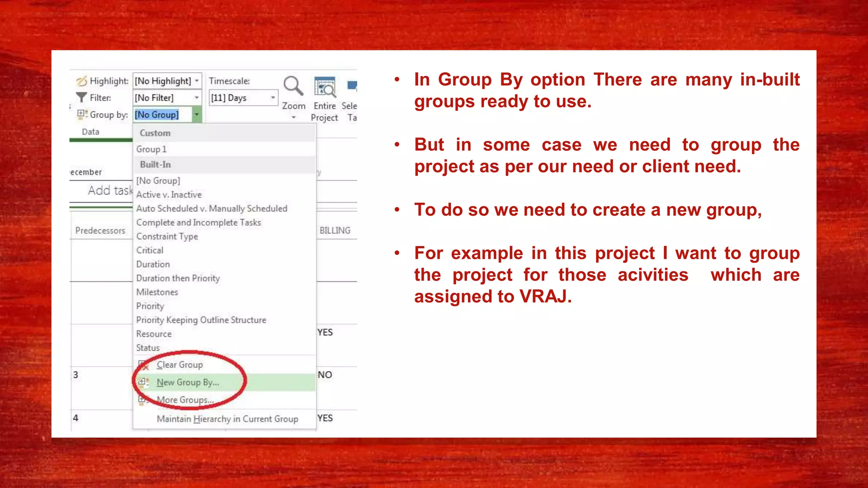The width and height of the screenshot is (868, 488).
Task: Click the New Group By icon
Action: [144, 382]
